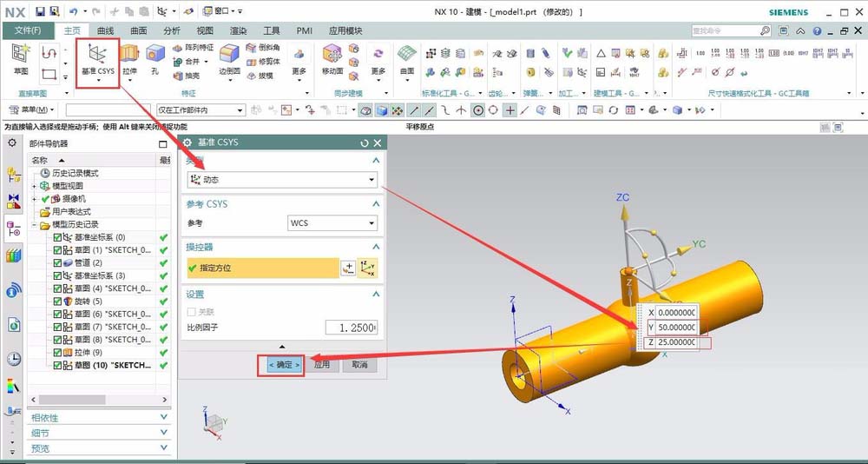This screenshot has height=464, width=868.
Task: Switch to the 视图 ribbon tab
Action: click(205, 31)
